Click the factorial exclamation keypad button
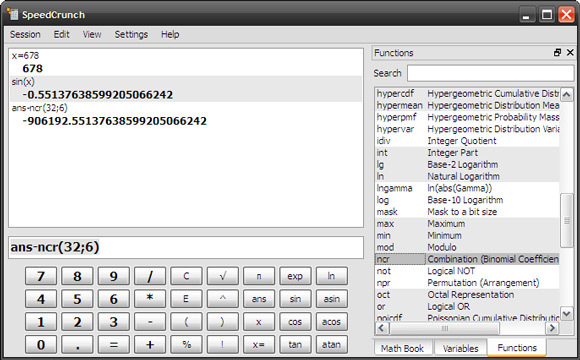The image size is (580, 360). pyautogui.click(x=223, y=344)
